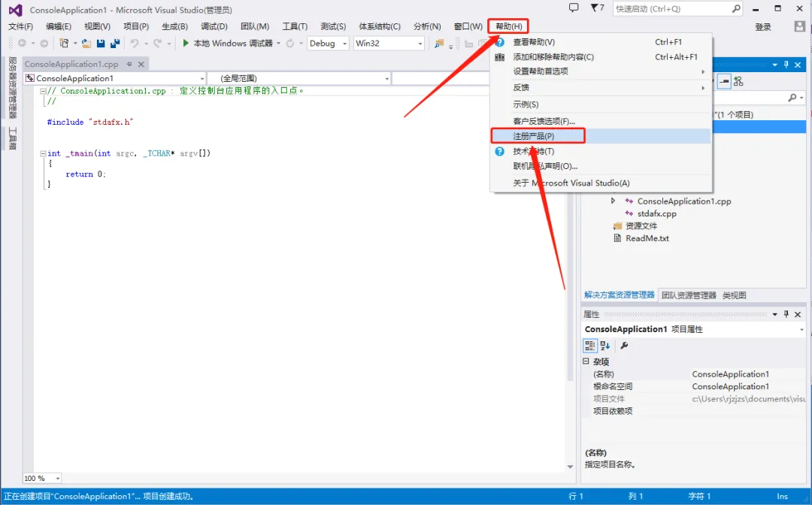Open the feedback speech bubble icon
This screenshot has width=812, height=505.
pyautogui.click(x=574, y=8)
